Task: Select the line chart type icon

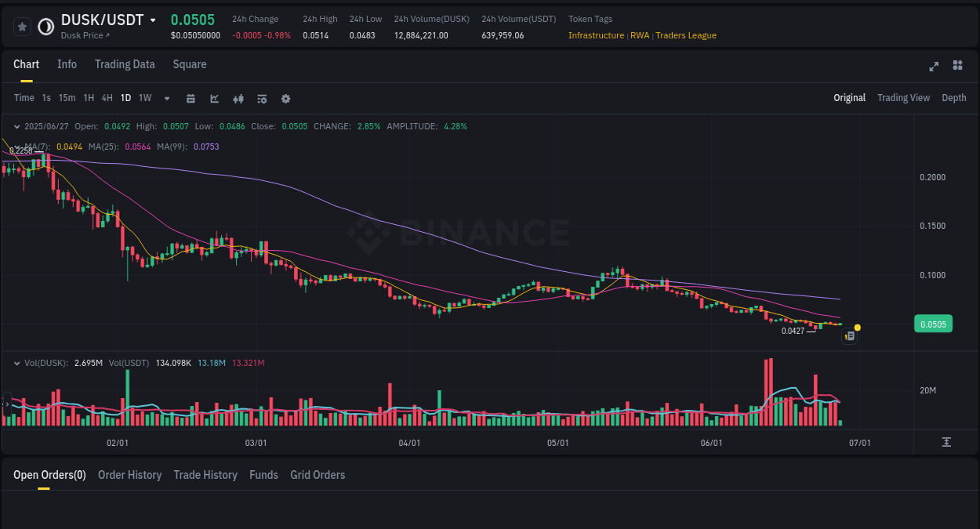Action: coord(214,98)
